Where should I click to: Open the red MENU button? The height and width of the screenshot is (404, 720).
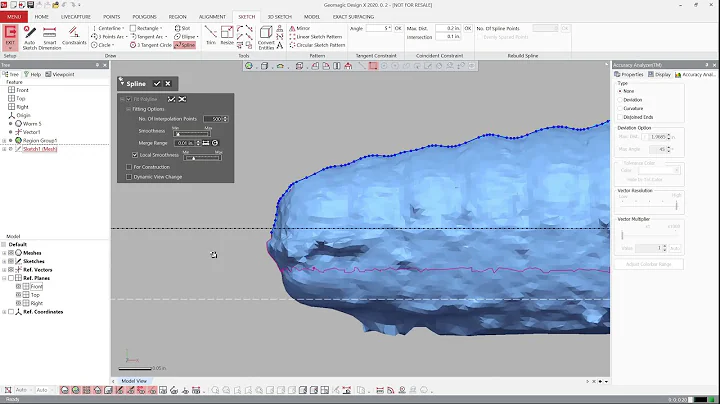tap(14, 17)
